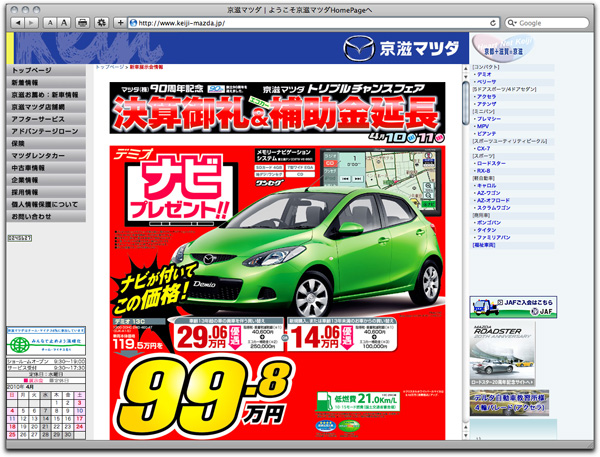
Task: Click the print page toolbar icon
Action: tap(83, 22)
